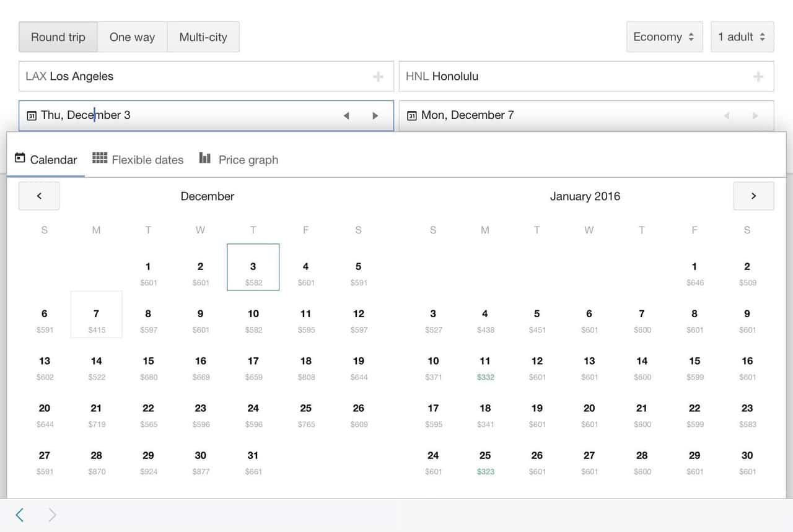Expand the 1 adult passengers dropdown

pos(742,37)
